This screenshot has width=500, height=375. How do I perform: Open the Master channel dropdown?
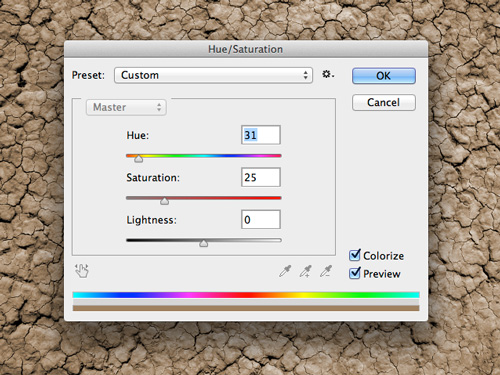[126, 107]
